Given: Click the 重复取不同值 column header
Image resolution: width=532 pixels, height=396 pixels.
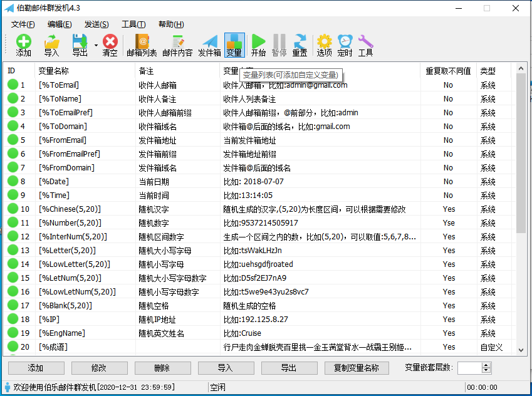Looking at the screenshot, I should pyautogui.click(x=448, y=71).
